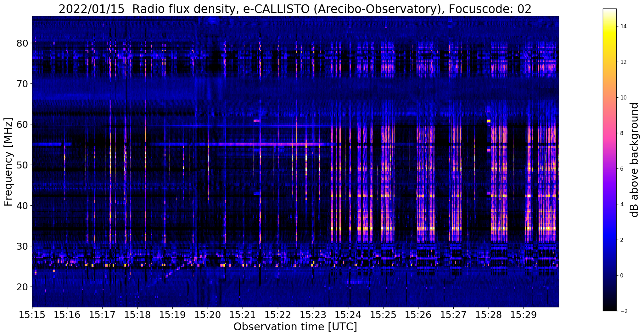644x336 pixels.
Task: Click the colorbar tick label 14
Action: click(x=623, y=26)
